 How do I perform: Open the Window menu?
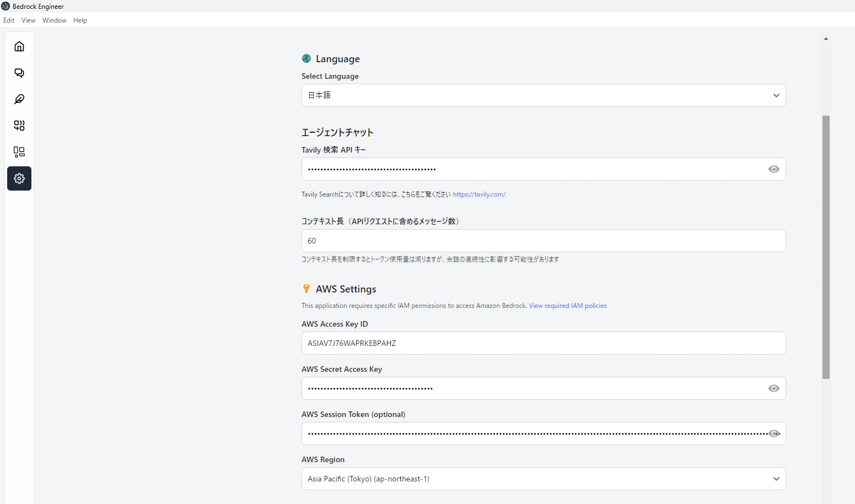tap(55, 20)
